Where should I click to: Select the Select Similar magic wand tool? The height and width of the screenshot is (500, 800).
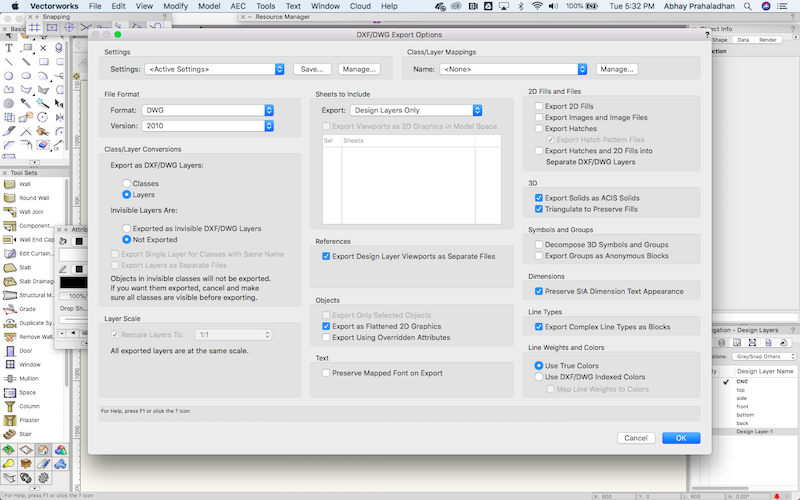coord(43,104)
